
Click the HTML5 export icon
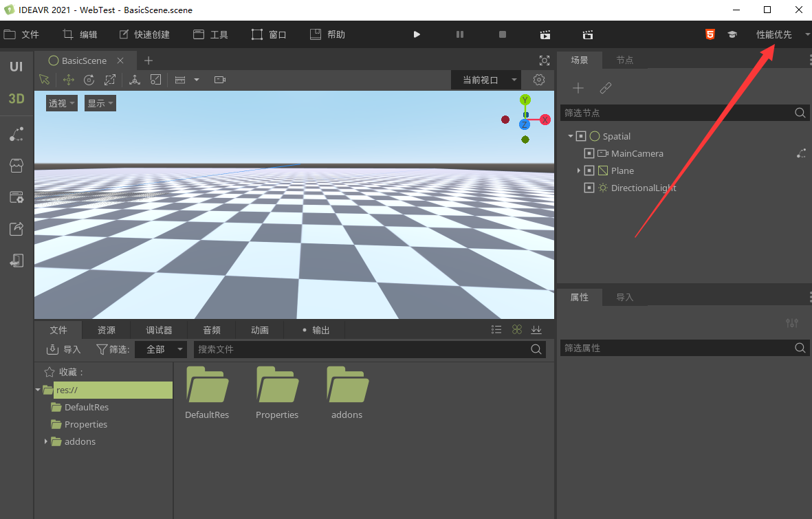(710, 34)
